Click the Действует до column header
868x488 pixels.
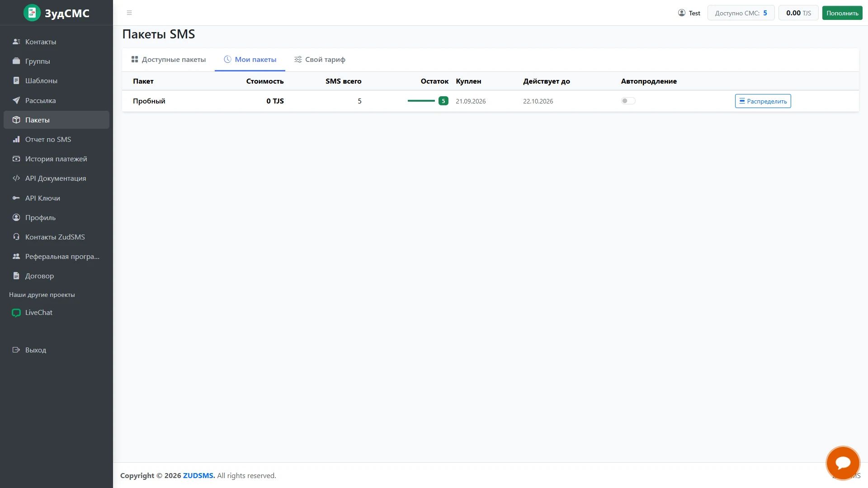pos(547,81)
